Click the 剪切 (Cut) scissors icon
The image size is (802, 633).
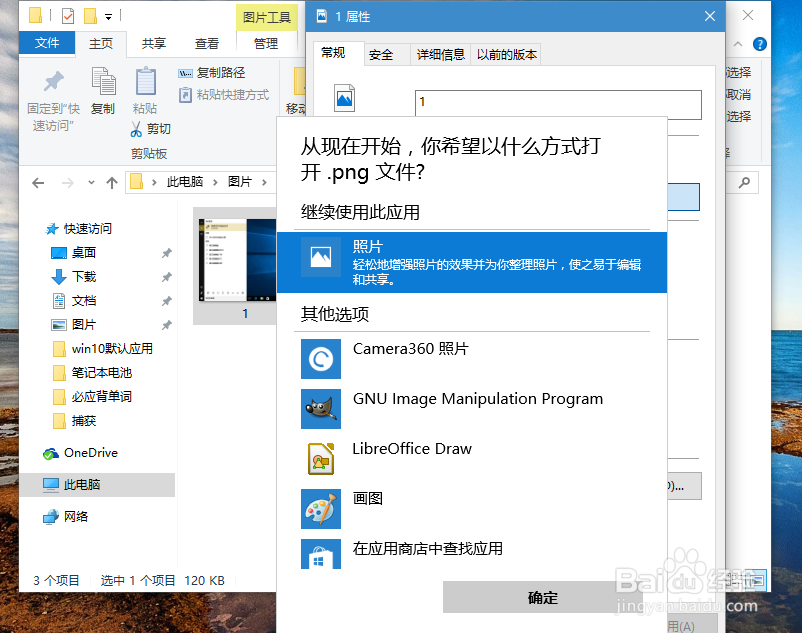pos(136,130)
